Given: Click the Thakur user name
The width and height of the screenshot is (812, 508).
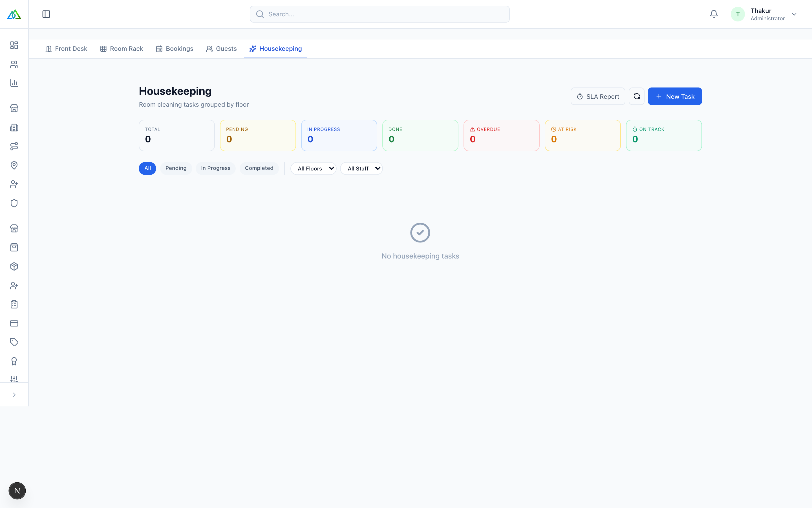Looking at the screenshot, I should tap(761, 11).
